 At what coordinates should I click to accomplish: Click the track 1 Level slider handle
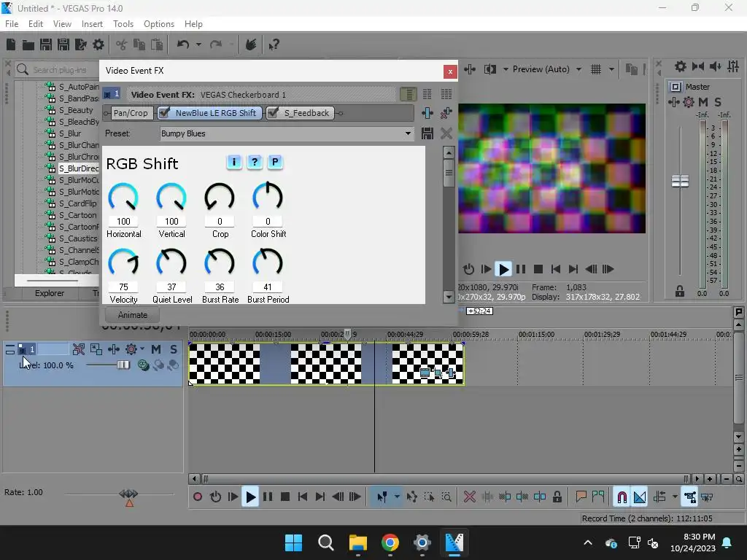pos(123,365)
